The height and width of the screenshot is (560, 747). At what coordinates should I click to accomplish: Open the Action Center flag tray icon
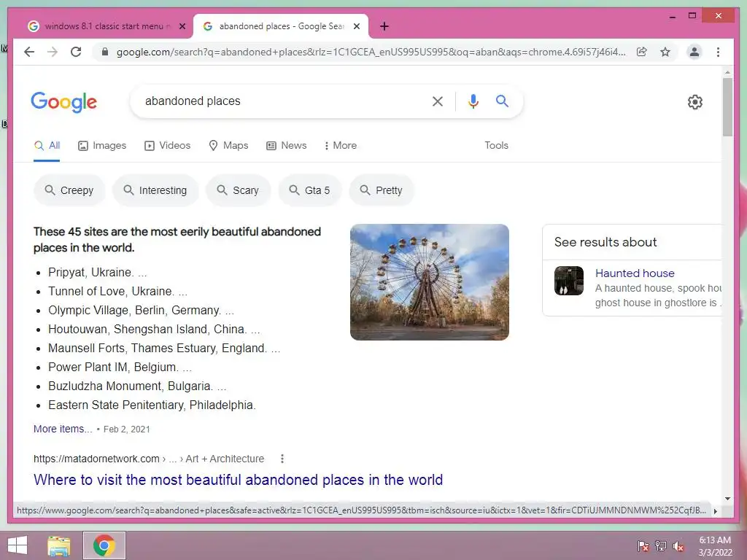click(x=643, y=545)
